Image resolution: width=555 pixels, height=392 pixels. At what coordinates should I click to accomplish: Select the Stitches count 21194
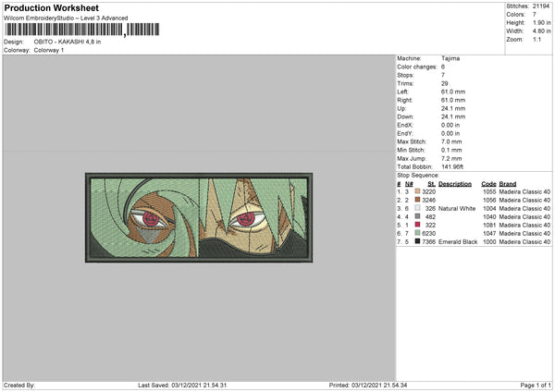(x=541, y=6)
